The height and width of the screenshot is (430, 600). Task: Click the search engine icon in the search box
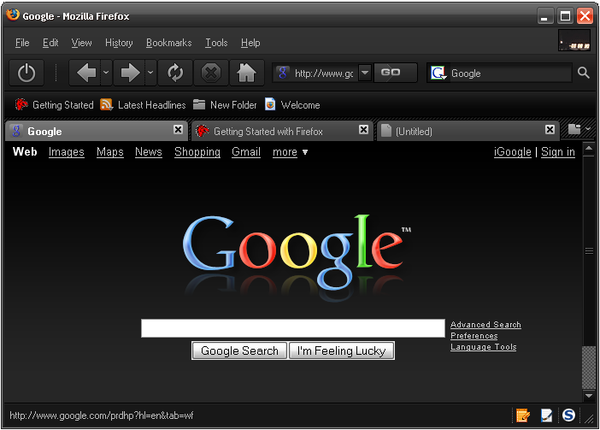(439, 73)
